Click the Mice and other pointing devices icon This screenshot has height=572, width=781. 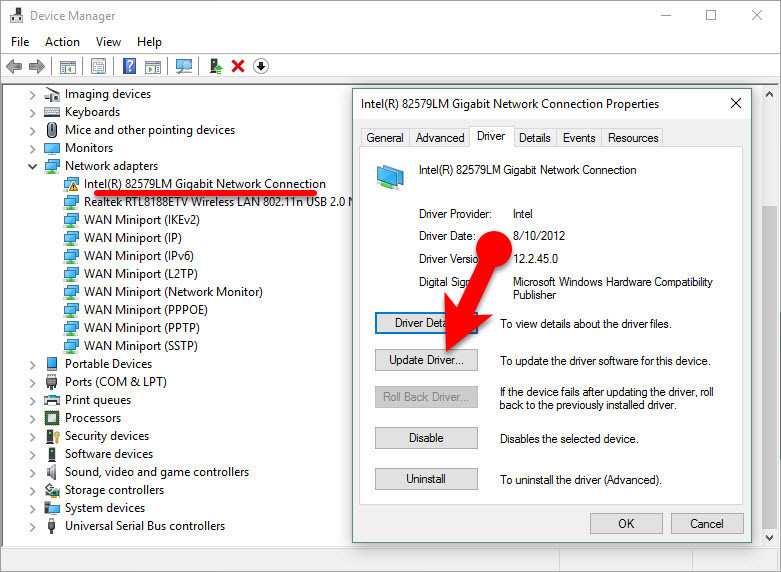(52, 130)
